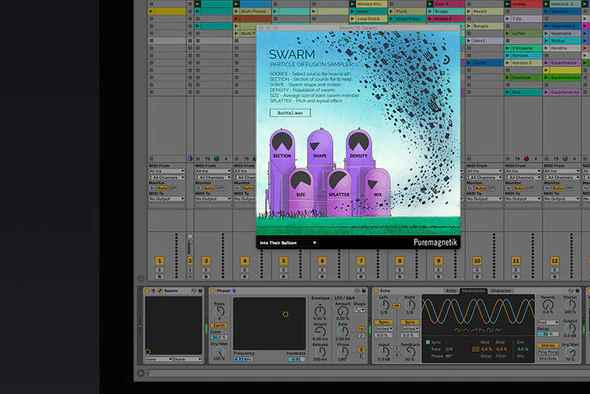Solo track 6 with its S button
This screenshot has height=394, width=590.
tap(322, 270)
